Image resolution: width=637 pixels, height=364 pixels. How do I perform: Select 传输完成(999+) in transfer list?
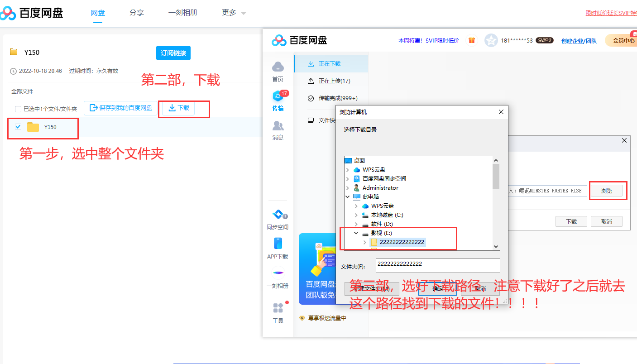pos(331,98)
